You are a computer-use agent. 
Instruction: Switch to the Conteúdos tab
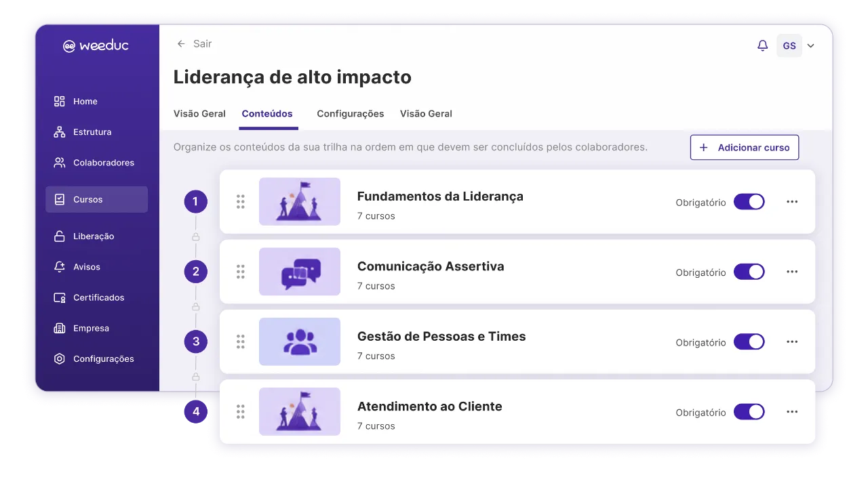[x=267, y=114]
